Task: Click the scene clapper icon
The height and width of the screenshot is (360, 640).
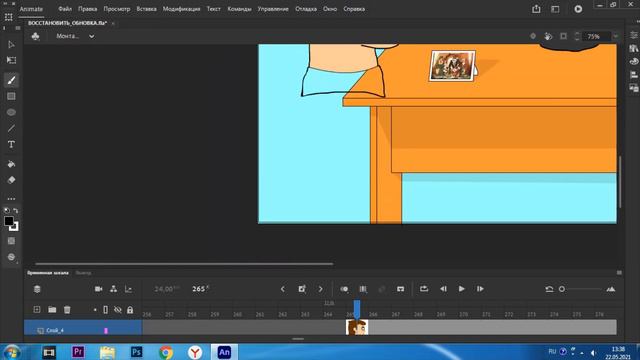Action: pos(36,36)
